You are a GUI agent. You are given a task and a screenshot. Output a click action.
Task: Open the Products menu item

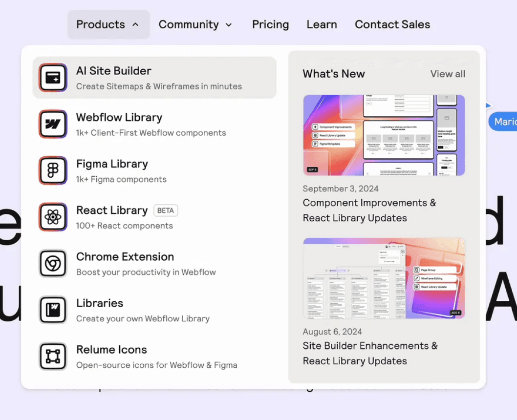pos(108,24)
